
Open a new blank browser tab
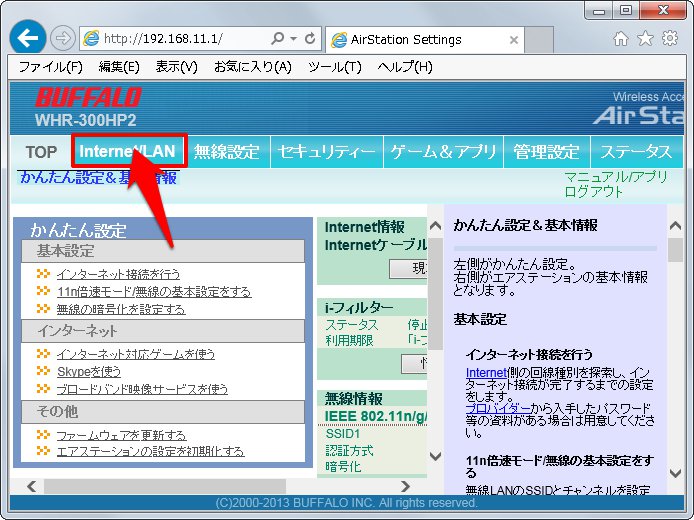click(539, 39)
